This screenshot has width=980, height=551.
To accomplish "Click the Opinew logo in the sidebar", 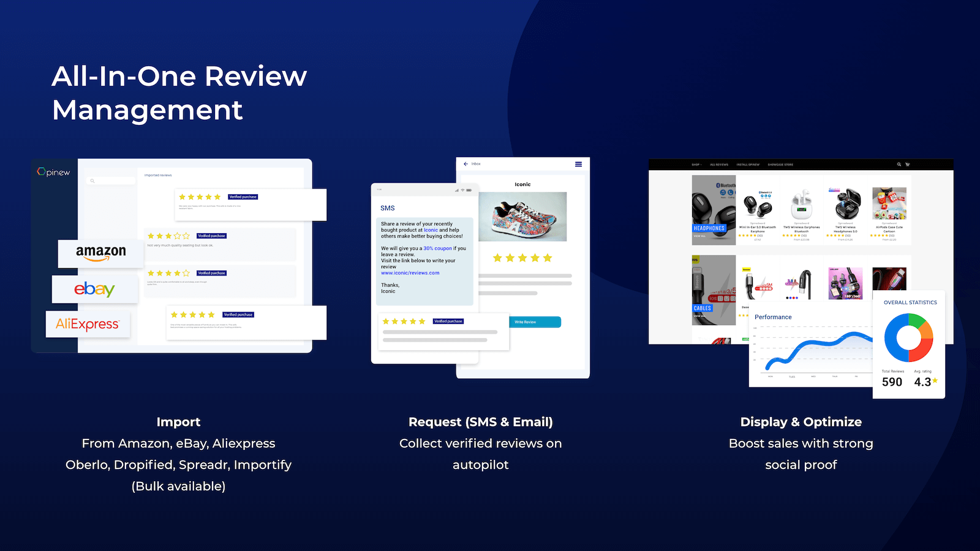I will click(54, 172).
